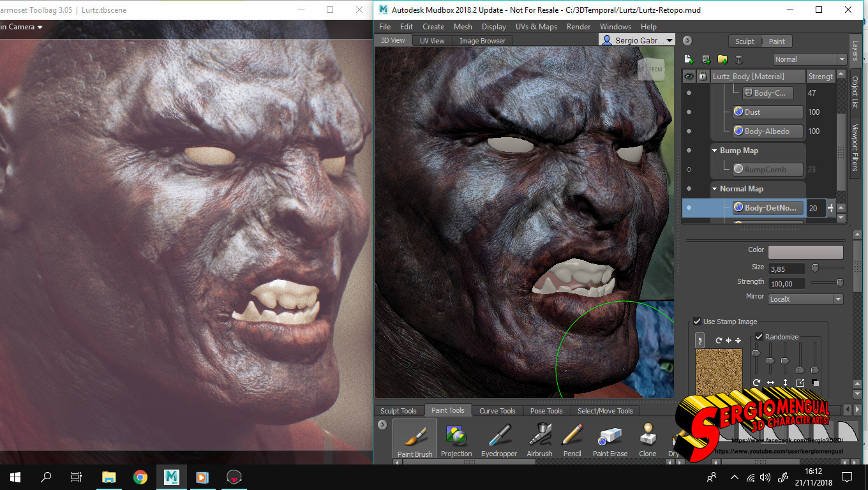
Task: Open Mudbox from the Windows taskbar
Action: click(171, 477)
